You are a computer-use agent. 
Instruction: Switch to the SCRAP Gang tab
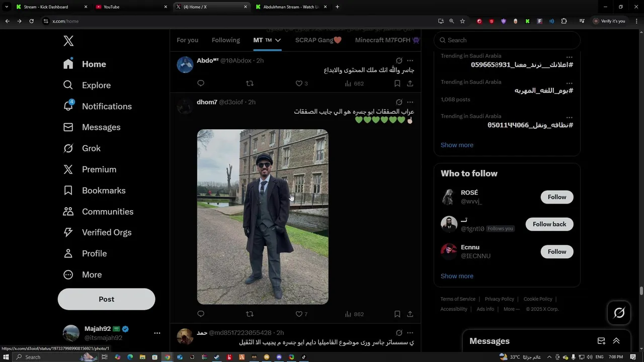coord(318,40)
